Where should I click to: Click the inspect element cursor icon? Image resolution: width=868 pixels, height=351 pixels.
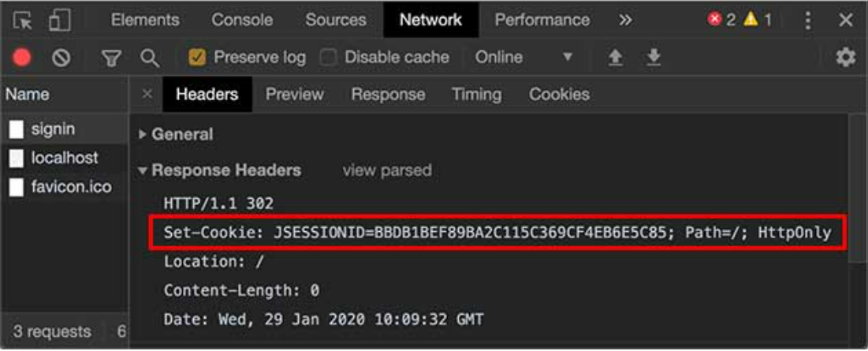pyautogui.click(x=23, y=21)
